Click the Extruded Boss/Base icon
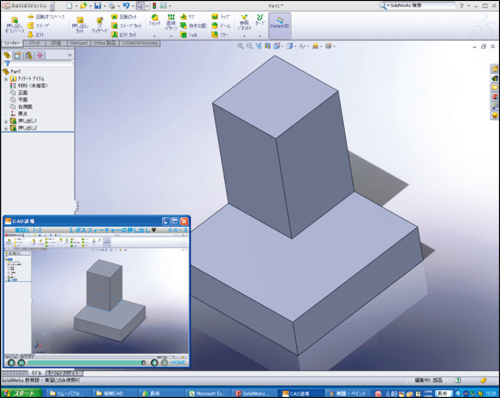The image size is (500, 398). [x=14, y=24]
